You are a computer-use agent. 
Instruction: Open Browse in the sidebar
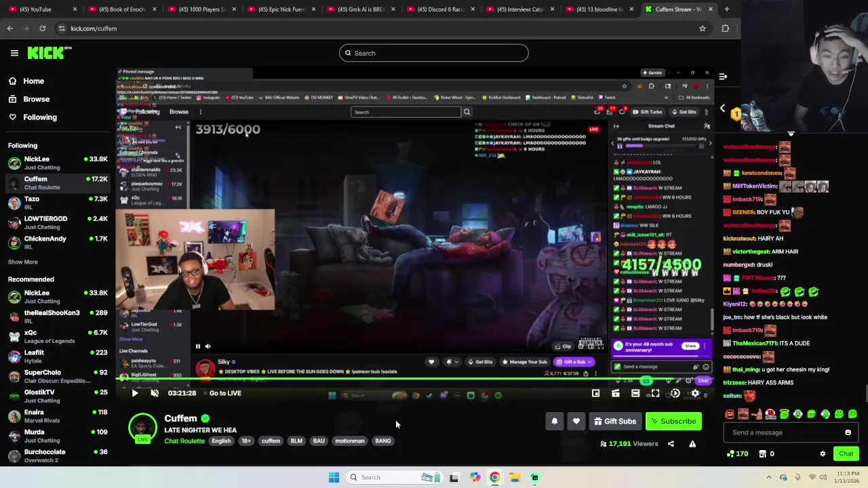tap(36, 99)
